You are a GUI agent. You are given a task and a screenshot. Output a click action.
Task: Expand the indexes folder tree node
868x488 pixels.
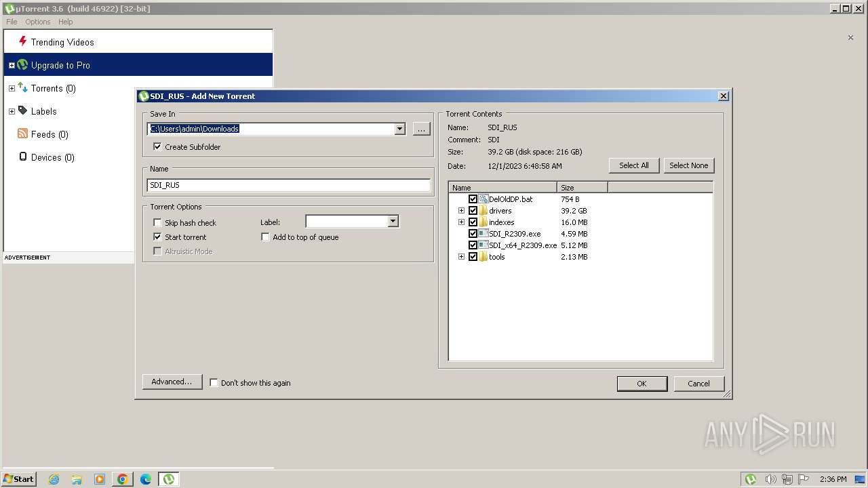[461, 222]
